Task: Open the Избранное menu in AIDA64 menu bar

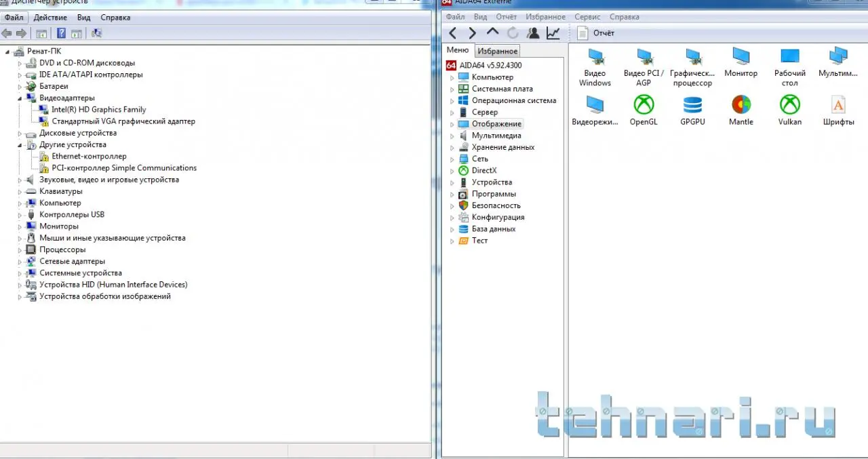Action: (x=545, y=17)
